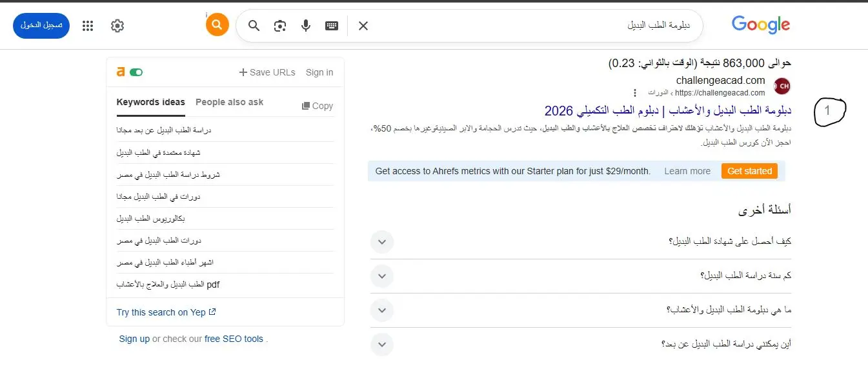Click the blue تسجيل الدخول button
Viewport: 868px width, 380px height.
[x=41, y=25]
